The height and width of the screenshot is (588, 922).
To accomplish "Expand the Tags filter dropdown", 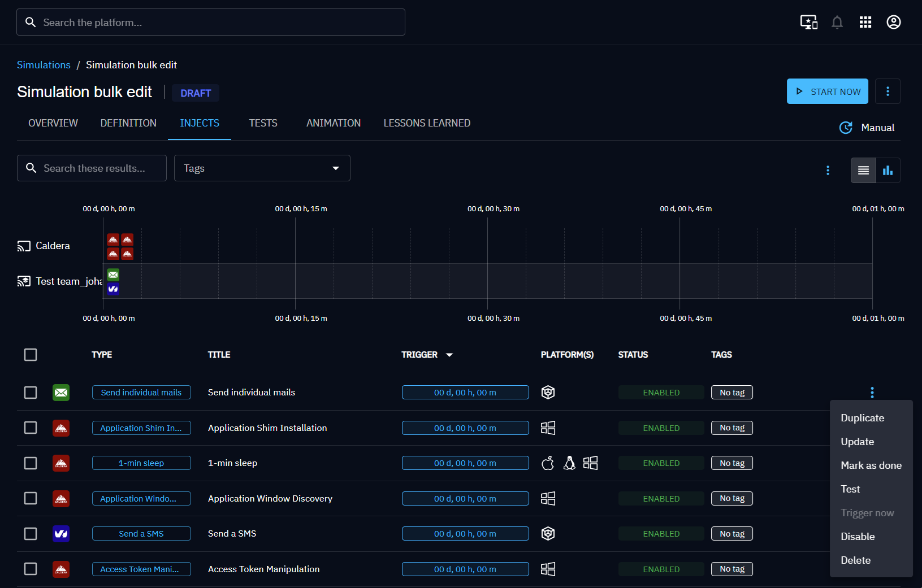I will (262, 168).
